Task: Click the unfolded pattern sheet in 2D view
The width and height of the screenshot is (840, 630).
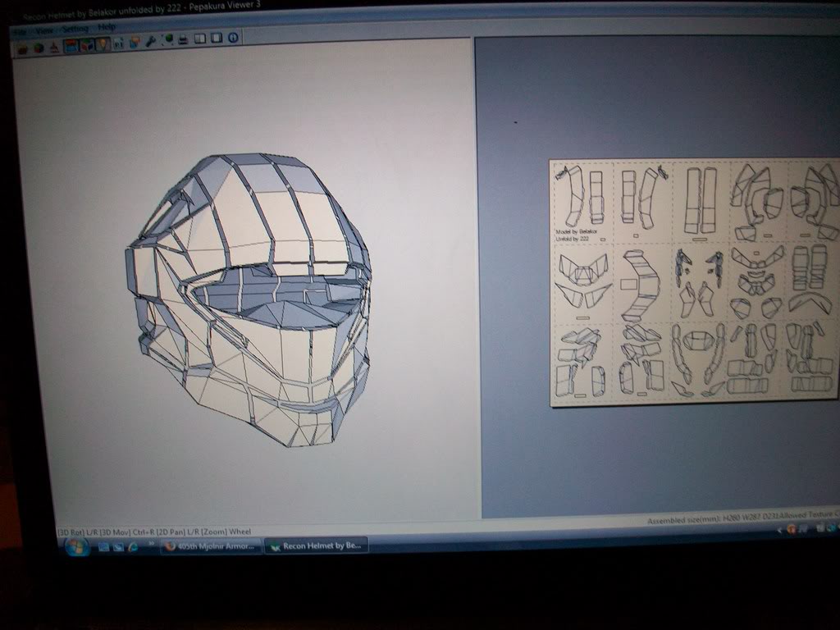Action: (695, 282)
